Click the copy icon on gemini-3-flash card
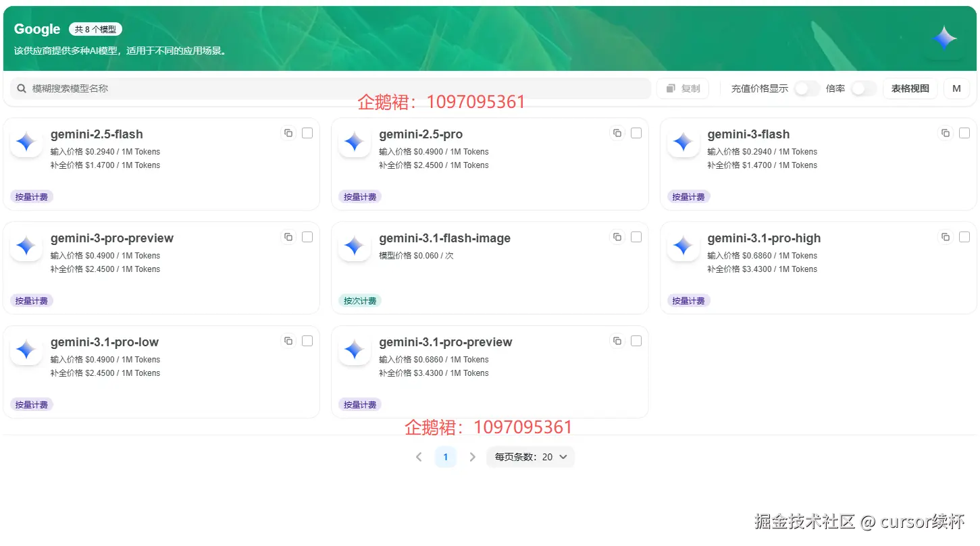The height and width of the screenshot is (546, 980). 946,133
